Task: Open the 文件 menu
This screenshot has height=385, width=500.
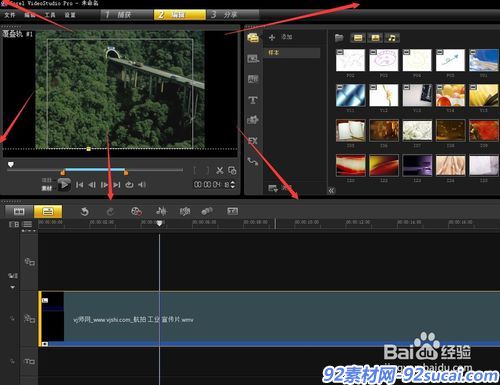Action: tap(10, 15)
